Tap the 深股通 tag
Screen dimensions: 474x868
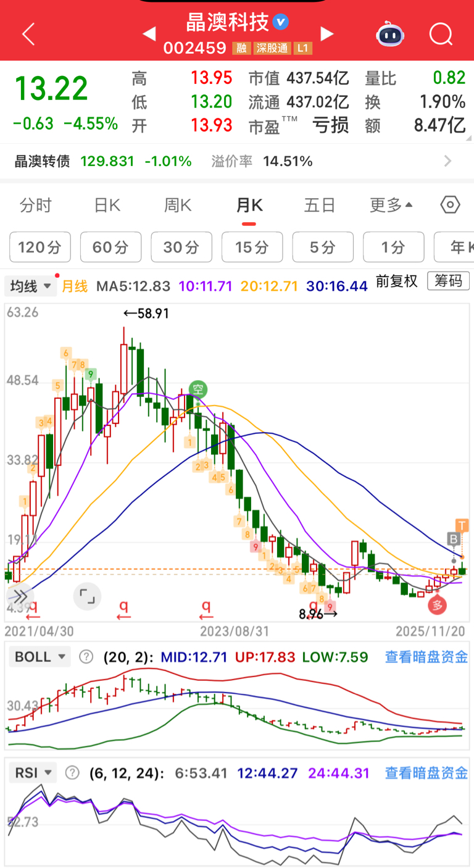point(272,48)
